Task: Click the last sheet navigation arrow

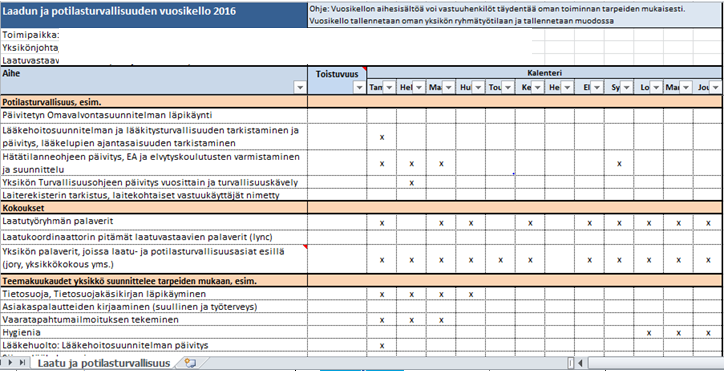Action: (22, 363)
